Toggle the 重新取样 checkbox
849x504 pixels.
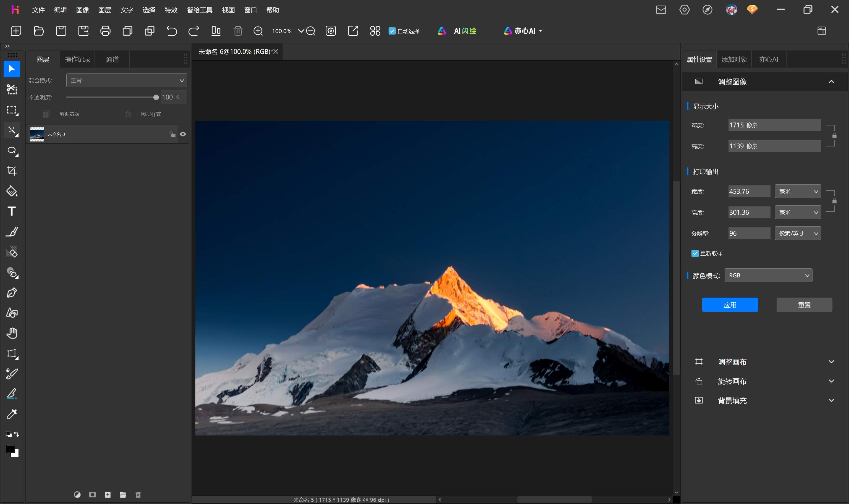tap(695, 253)
